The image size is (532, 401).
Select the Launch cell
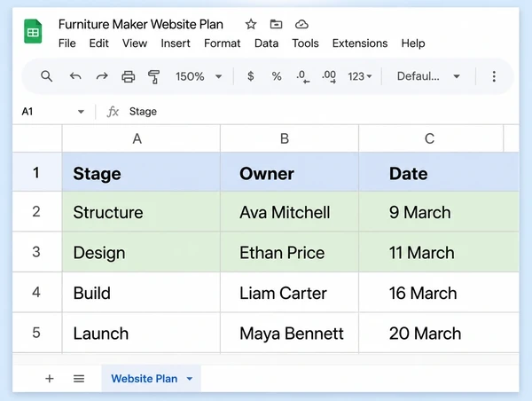(141, 333)
